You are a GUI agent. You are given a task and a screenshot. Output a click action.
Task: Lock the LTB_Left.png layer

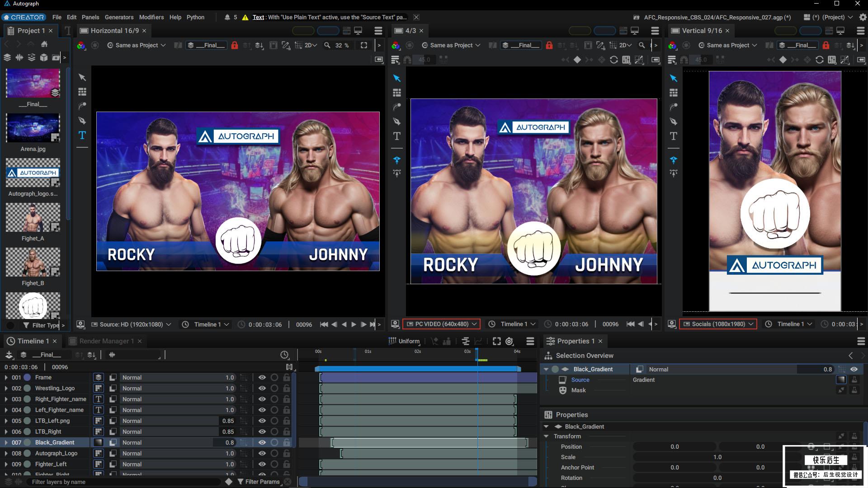tap(287, 421)
